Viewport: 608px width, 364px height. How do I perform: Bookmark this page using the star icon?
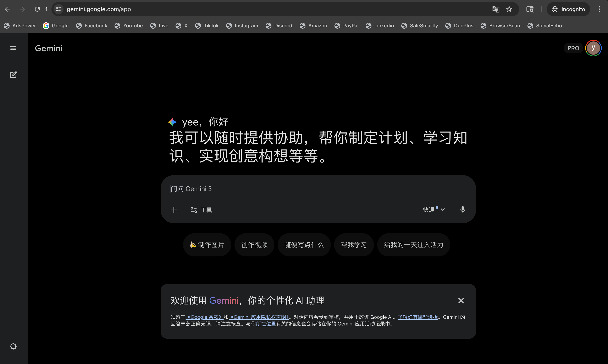(x=509, y=9)
